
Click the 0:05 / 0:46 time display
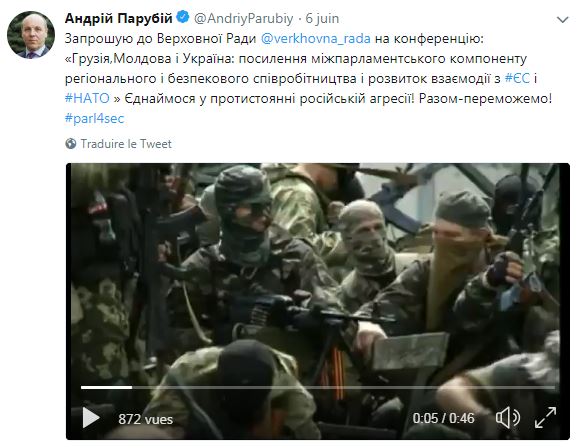coord(444,418)
